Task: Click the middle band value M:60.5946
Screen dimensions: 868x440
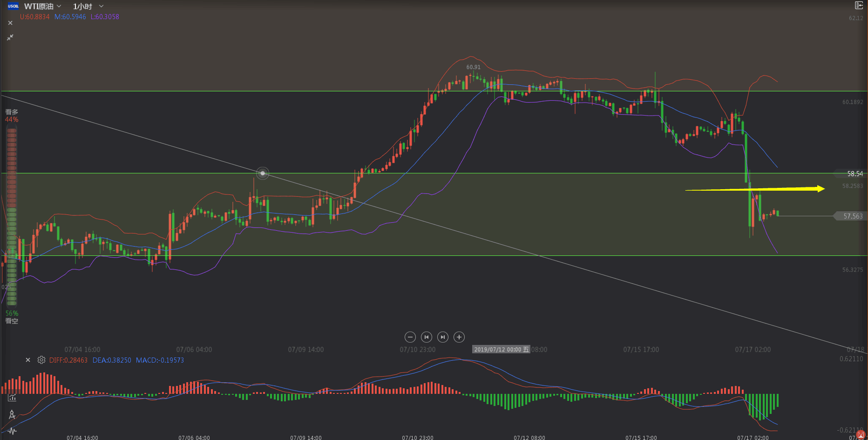Action: click(70, 17)
